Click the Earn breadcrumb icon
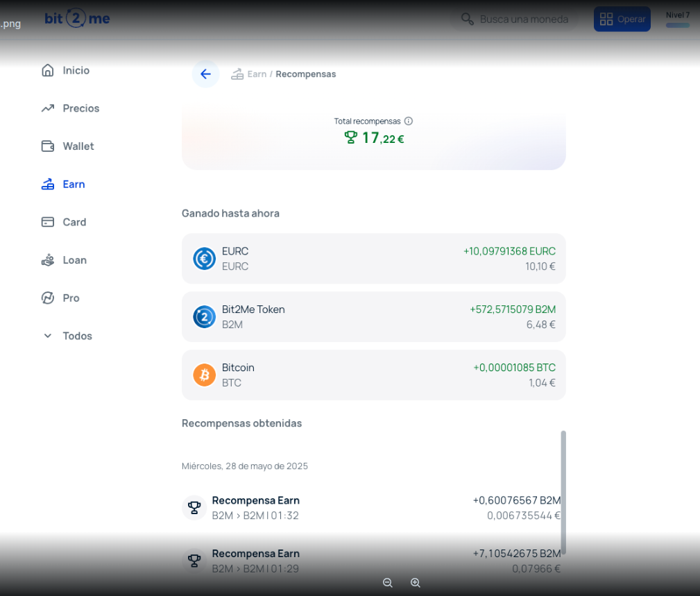 pyautogui.click(x=237, y=74)
